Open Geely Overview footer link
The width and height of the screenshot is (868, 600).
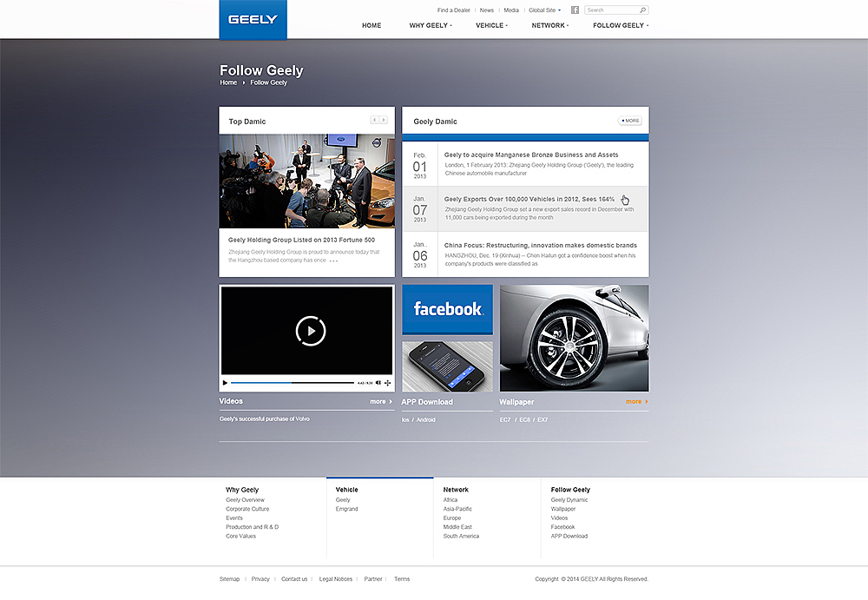[x=246, y=500]
